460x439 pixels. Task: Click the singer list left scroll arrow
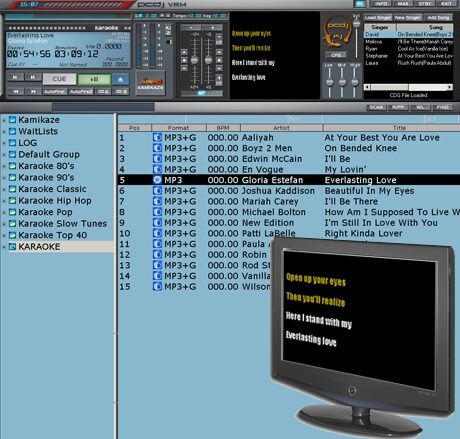pos(367,87)
